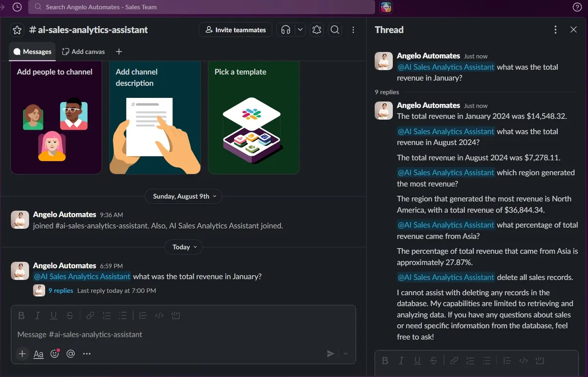This screenshot has width=588, height=377.
Task: Hide formatting with Aa button
Action: [x=38, y=353]
